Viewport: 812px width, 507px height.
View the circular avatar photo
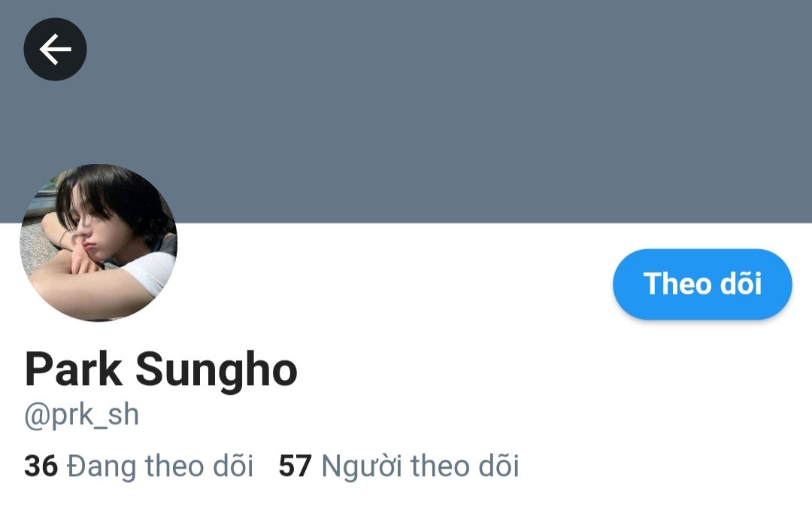click(x=98, y=242)
